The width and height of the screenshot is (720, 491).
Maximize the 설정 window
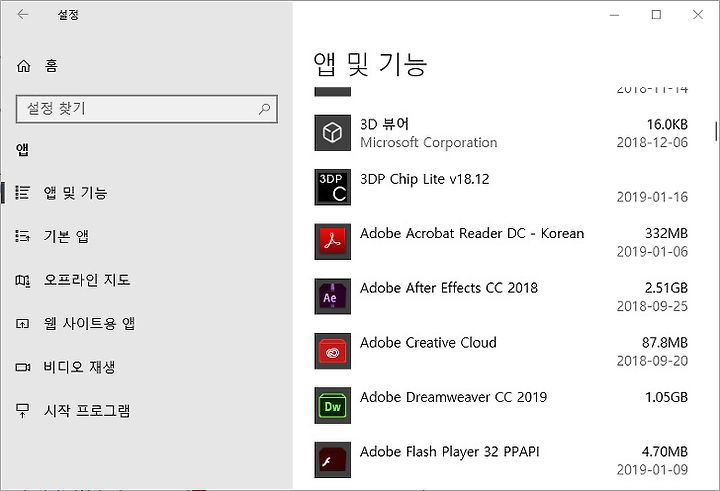click(656, 15)
